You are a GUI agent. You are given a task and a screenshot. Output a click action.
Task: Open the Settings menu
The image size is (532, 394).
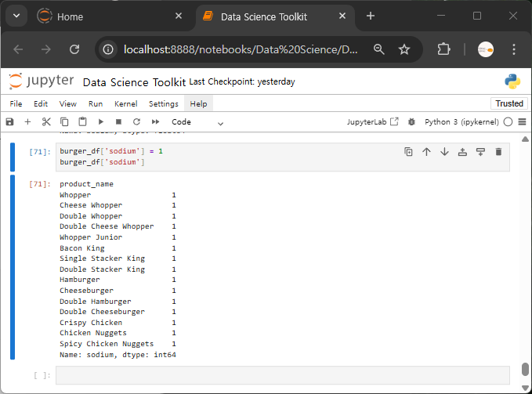pos(164,103)
